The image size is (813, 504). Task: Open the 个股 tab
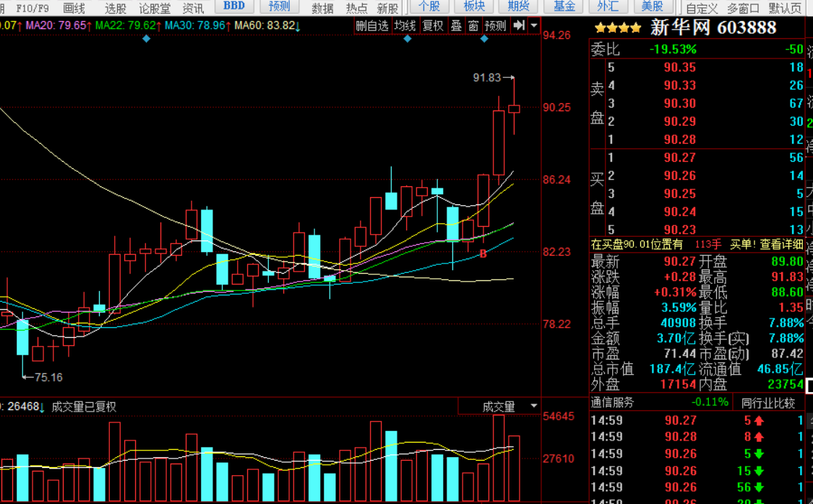coord(429,6)
